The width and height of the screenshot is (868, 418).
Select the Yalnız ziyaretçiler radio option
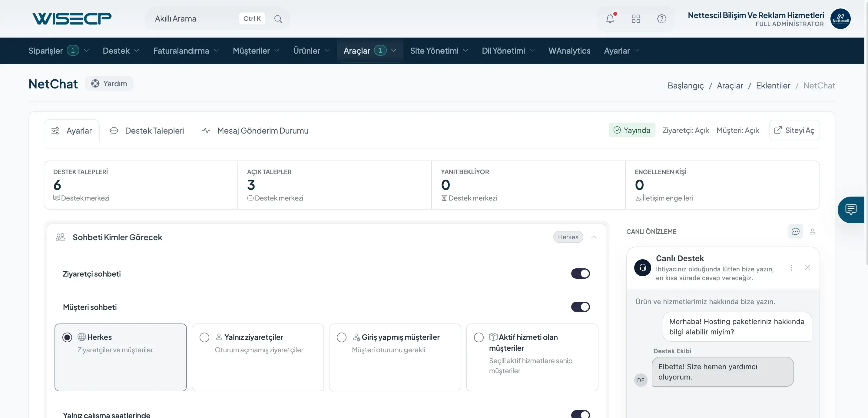(204, 337)
